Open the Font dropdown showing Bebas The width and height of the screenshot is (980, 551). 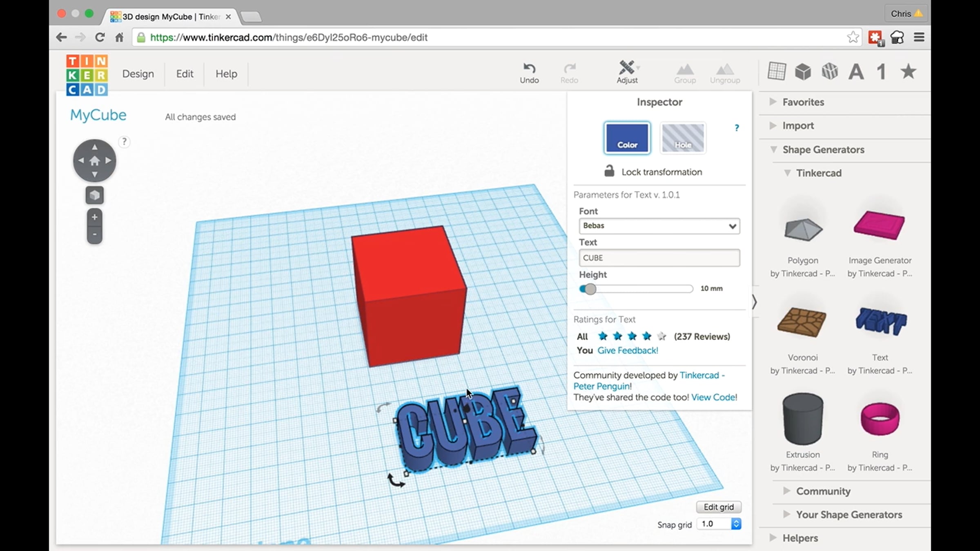659,226
